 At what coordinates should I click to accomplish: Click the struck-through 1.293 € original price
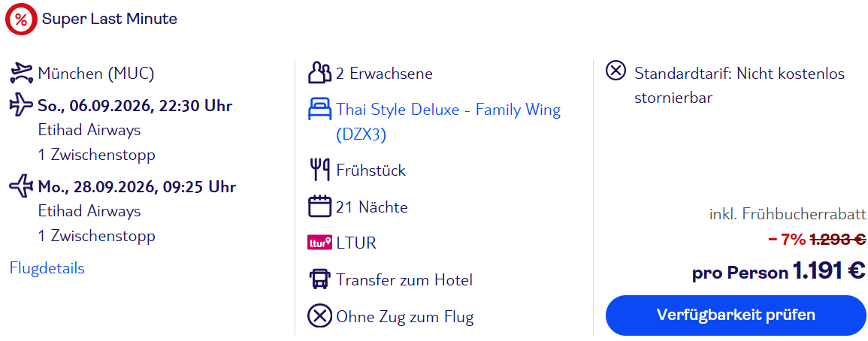click(x=837, y=239)
